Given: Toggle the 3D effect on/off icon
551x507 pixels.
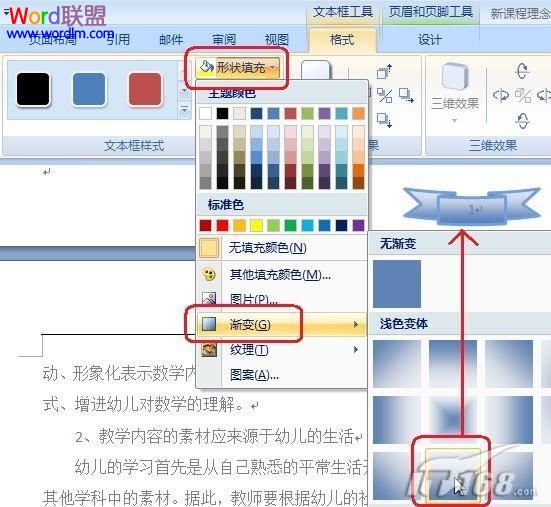Looking at the screenshot, I should pyautogui.click(x=523, y=96).
